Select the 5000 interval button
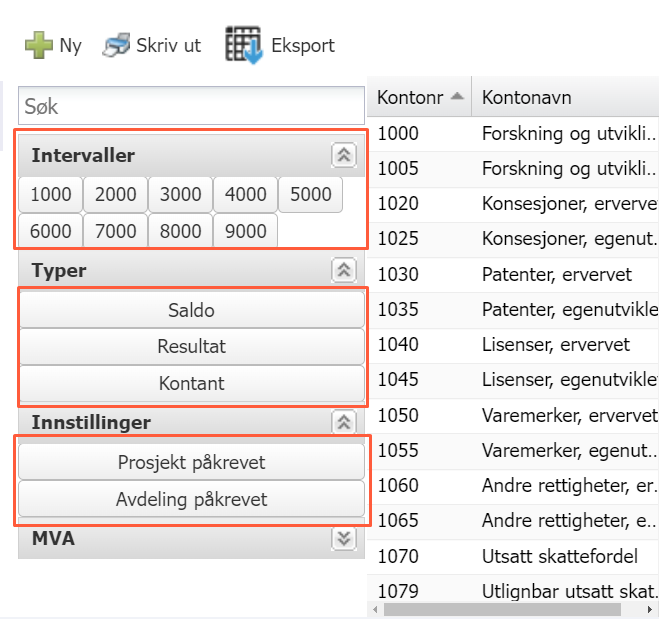The width and height of the screenshot is (659, 619). [310, 194]
